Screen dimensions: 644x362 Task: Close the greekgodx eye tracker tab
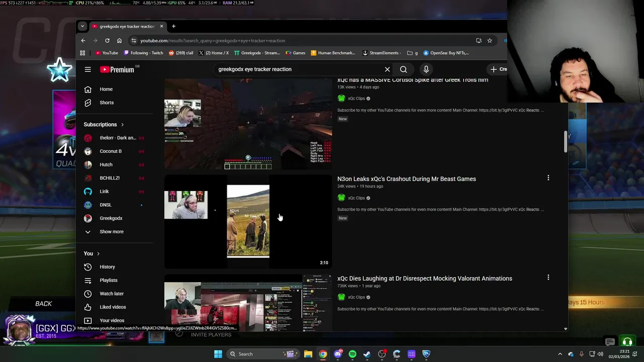pos(162,26)
